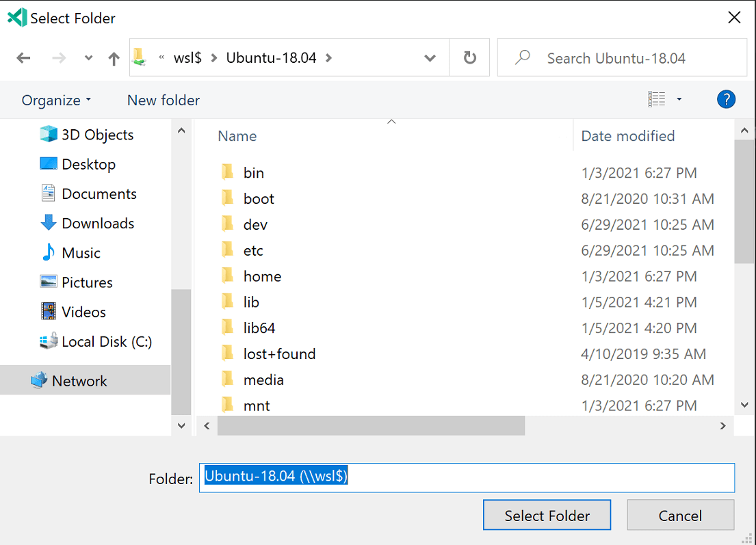The height and width of the screenshot is (545, 756).
Task: Open 3D Objects in sidebar
Action: point(97,135)
